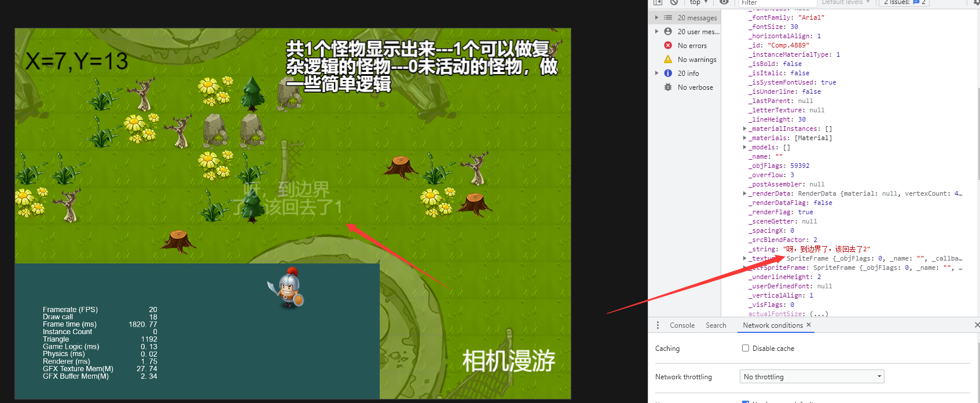Click the red No errors icon
Screen dimensions: 980x403
click(x=668, y=46)
